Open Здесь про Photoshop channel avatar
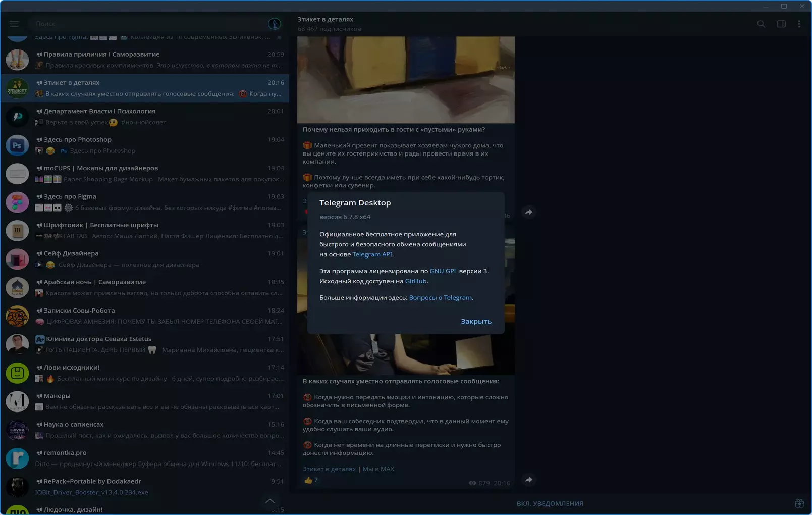812x515 pixels. point(17,145)
